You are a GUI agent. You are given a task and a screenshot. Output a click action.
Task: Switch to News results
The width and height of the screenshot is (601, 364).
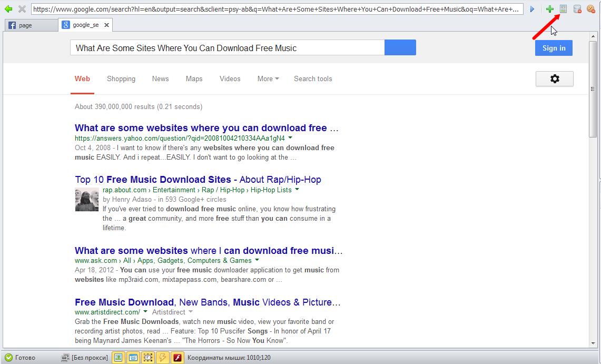pos(160,78)
